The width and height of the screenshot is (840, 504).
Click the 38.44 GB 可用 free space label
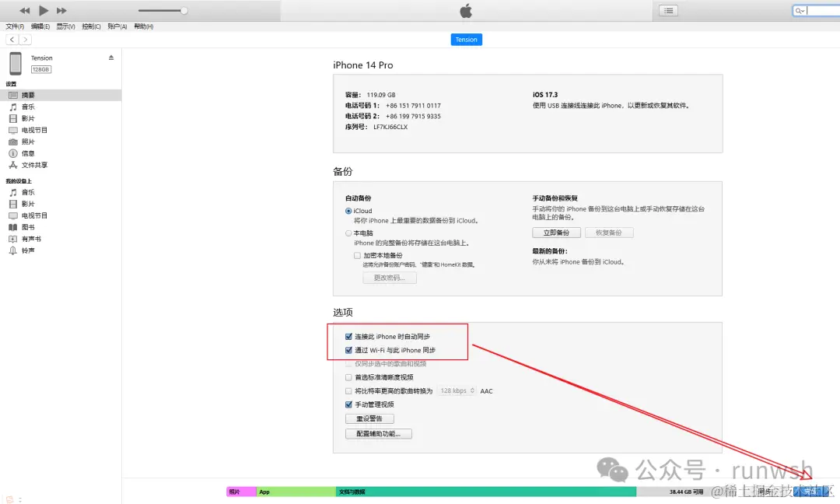686,492
